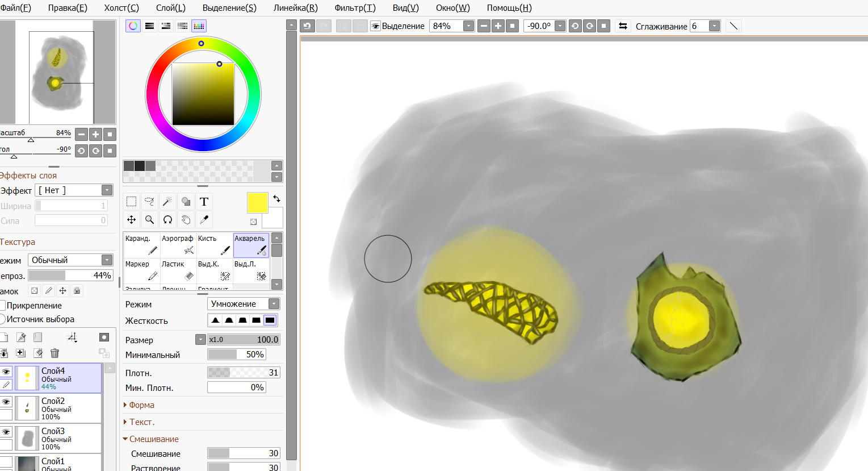Screen dimensions: 868x471
Task: Reset zoom in the top toolbar
Action: [512, 26]
